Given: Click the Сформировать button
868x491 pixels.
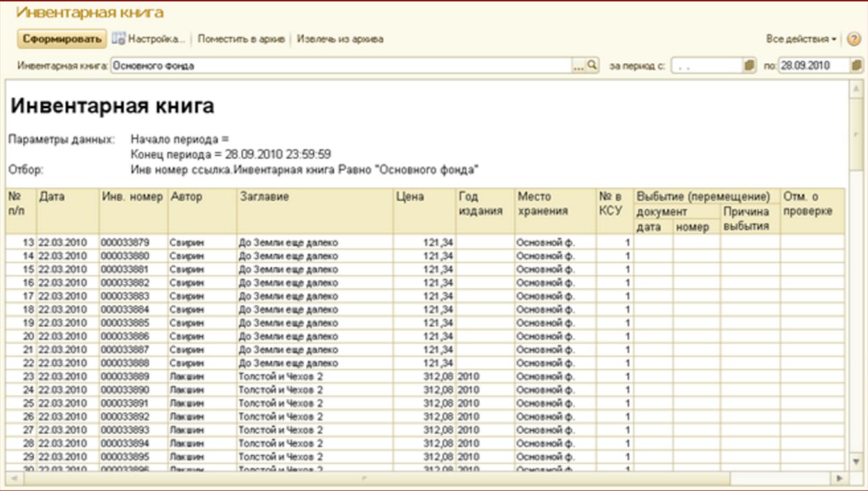Looking at the screenshot, I should coord(62,39).
